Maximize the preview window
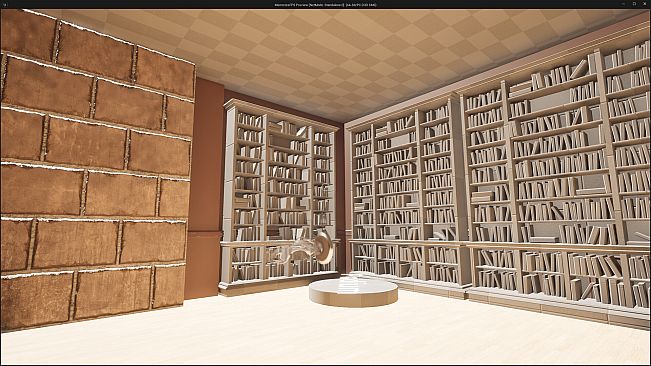The height and width of the screenshot is (366, 651). (634, 4)
